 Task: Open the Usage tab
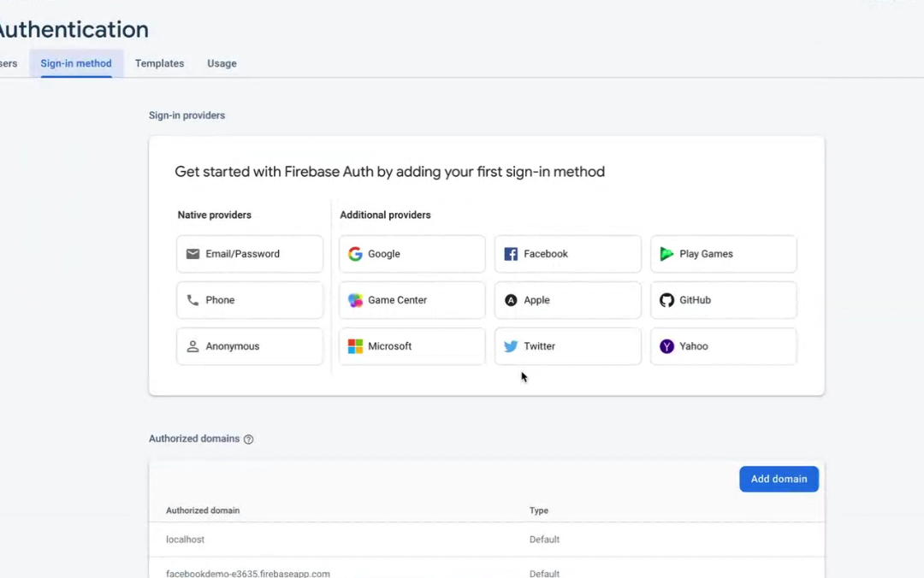[222, 63]
